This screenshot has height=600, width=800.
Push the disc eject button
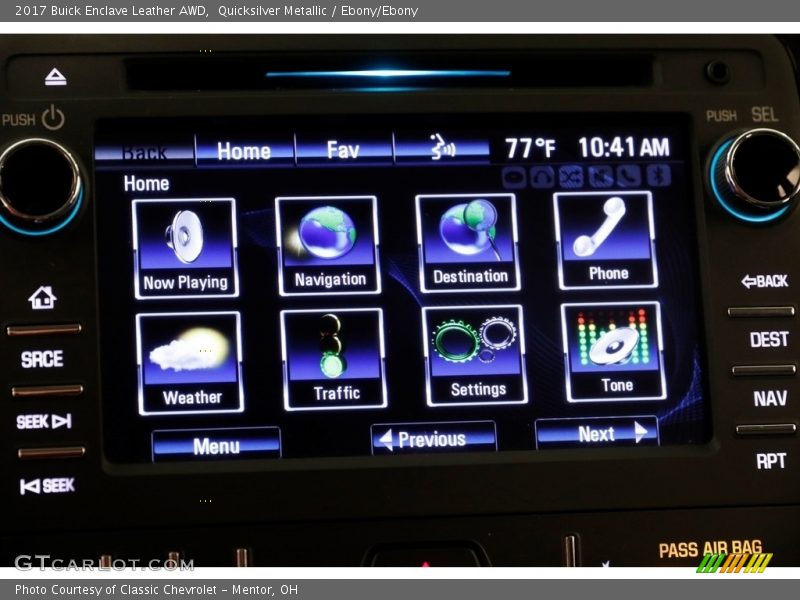tap(56, 77)
